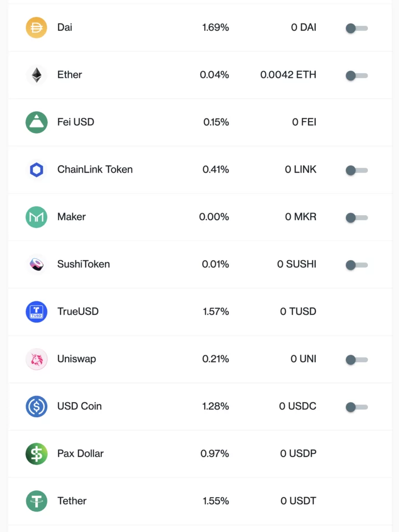Click the Ether diamond icon
This screenshot has width=399, height=532.
pyautogui.click(x=36, y=75)
